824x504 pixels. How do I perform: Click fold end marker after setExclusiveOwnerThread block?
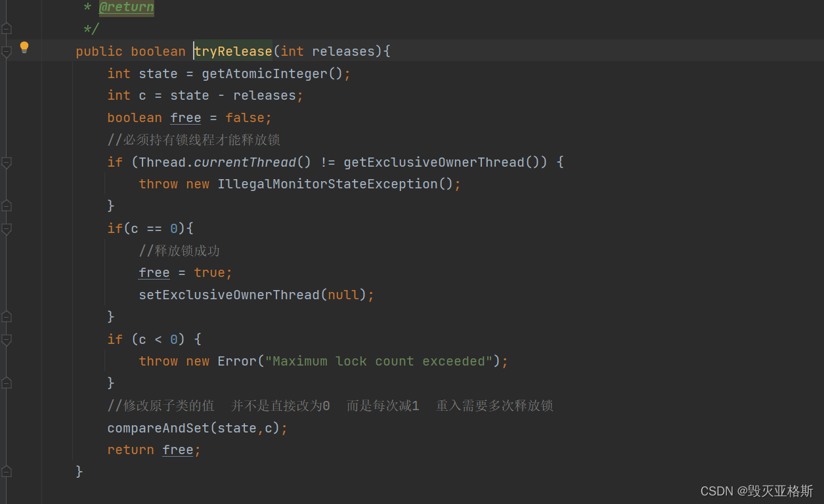point(7,317)
